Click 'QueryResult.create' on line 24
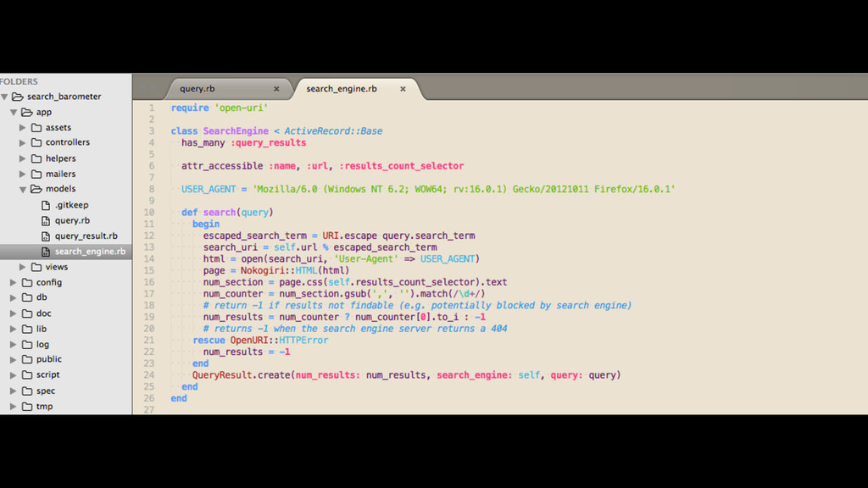This screenshot has height=488, width=868. click(242, 375)
